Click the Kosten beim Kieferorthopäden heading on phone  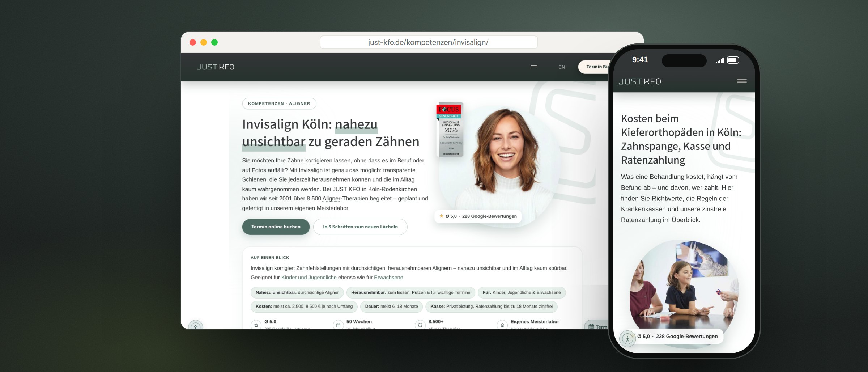coord(681,139)
